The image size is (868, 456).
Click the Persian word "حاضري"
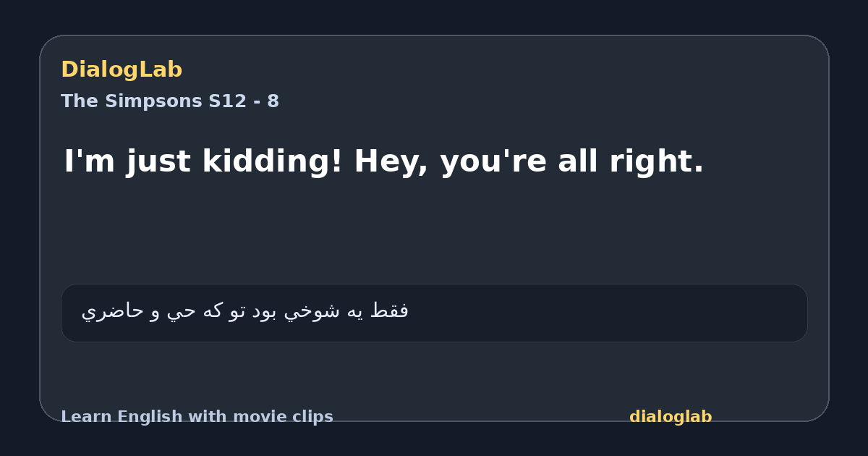(x=112, y=312)
